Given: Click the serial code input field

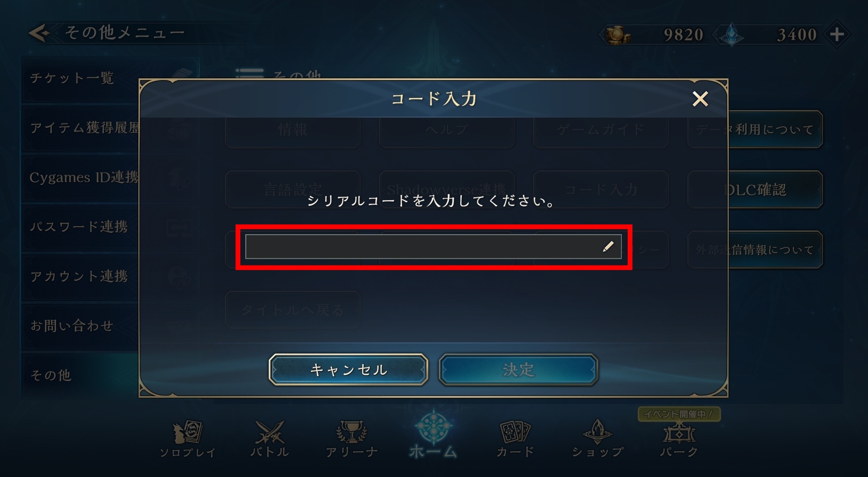Looking at the screenshot, I should [433, 246].
